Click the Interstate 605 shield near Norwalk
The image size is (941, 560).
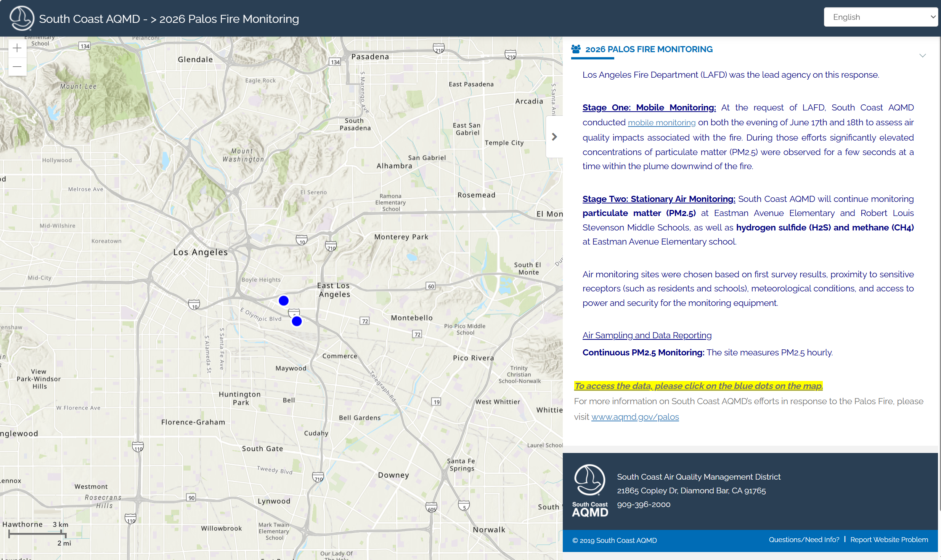(431, 507)
